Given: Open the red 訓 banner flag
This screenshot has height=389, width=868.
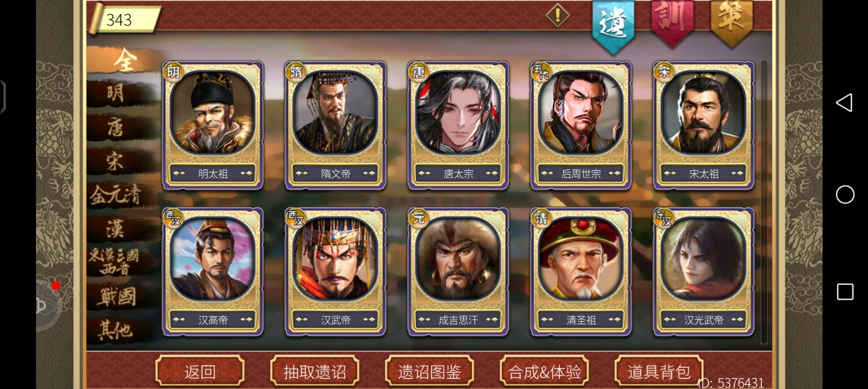Looking at the screenshot, I should (672, 23).
